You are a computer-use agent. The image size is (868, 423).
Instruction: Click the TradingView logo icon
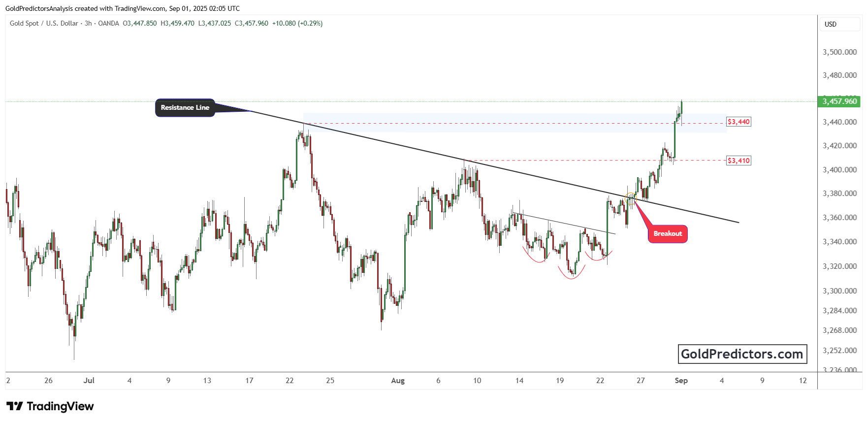tap(14, 406)
